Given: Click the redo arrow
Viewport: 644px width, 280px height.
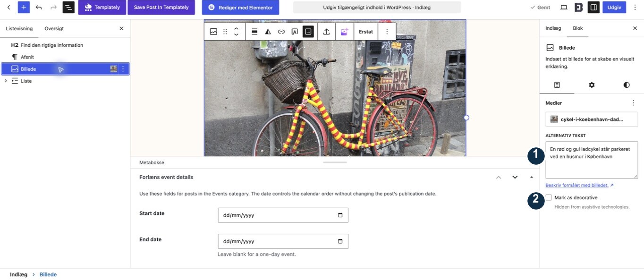Looking at the screenshot, I should point(53,7).
